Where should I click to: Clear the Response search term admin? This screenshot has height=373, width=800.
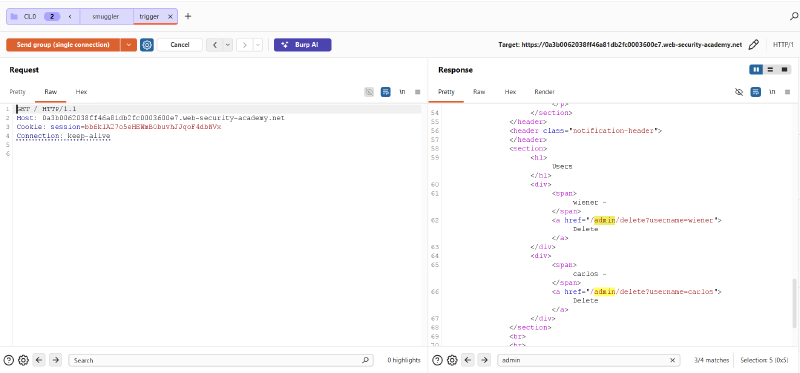[672, 360]
